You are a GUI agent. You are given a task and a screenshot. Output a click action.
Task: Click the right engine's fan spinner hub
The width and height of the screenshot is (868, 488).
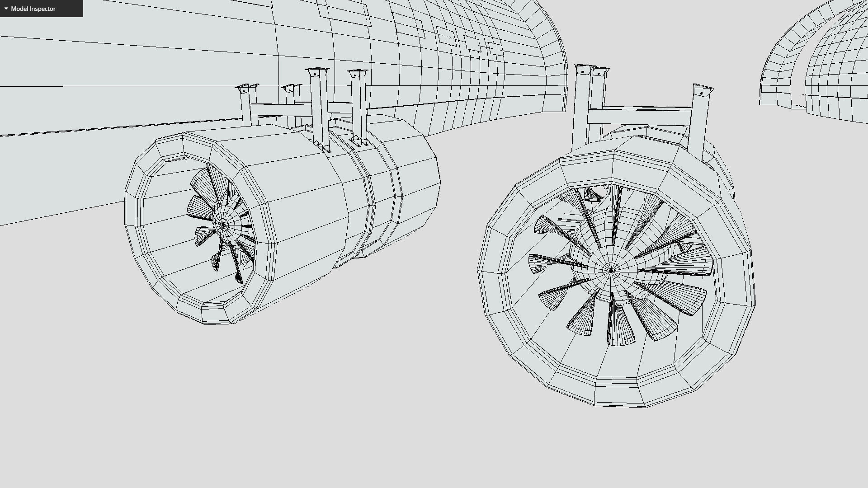coord(611,271)
